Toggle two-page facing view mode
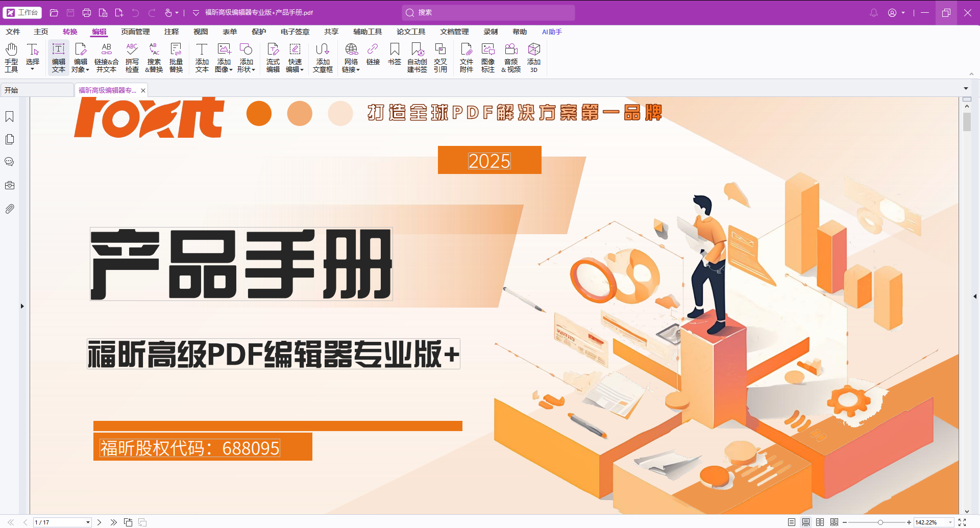 (x=820, y=522)
